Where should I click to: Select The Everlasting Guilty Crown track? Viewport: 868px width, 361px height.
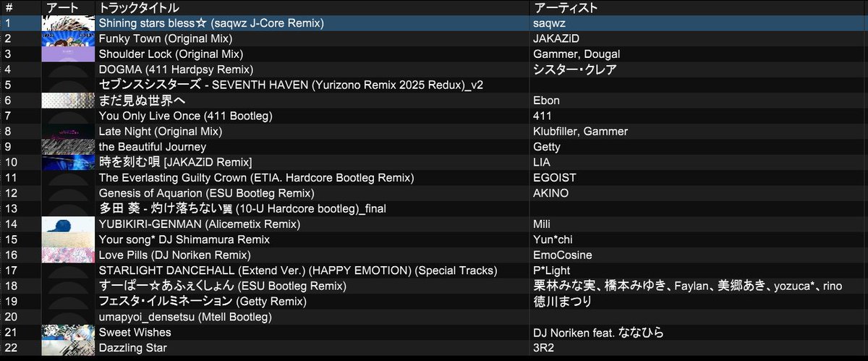[x=257, y=177]
